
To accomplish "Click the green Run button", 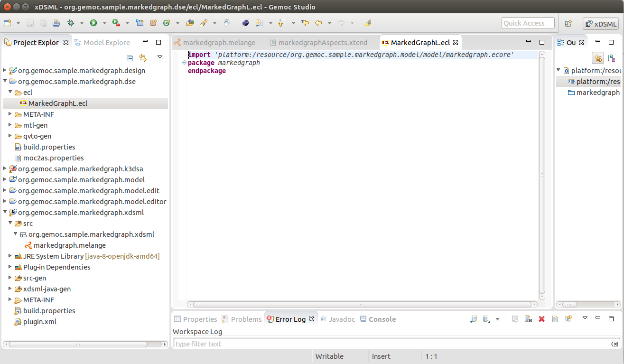I will pyautogui.click(x=93, y=23).
